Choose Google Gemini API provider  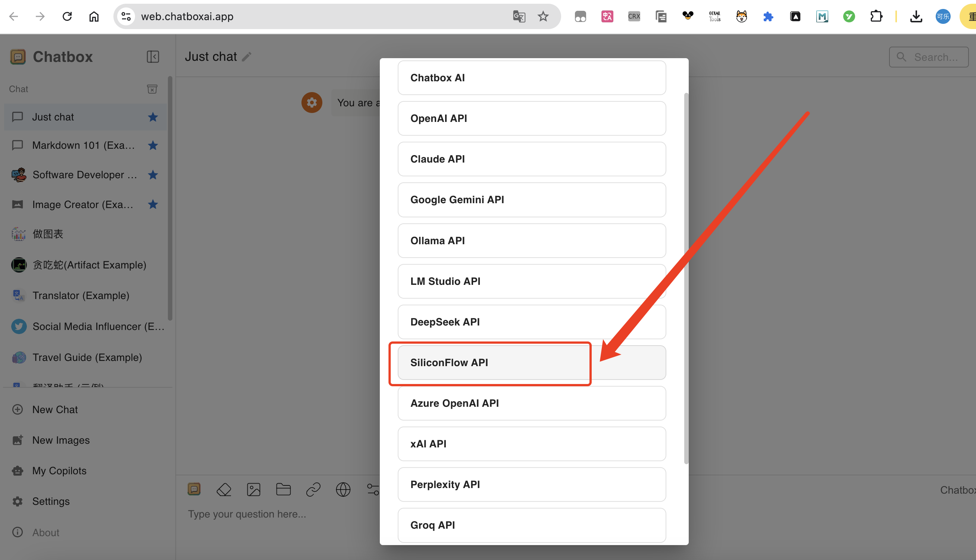pos(532,199)
